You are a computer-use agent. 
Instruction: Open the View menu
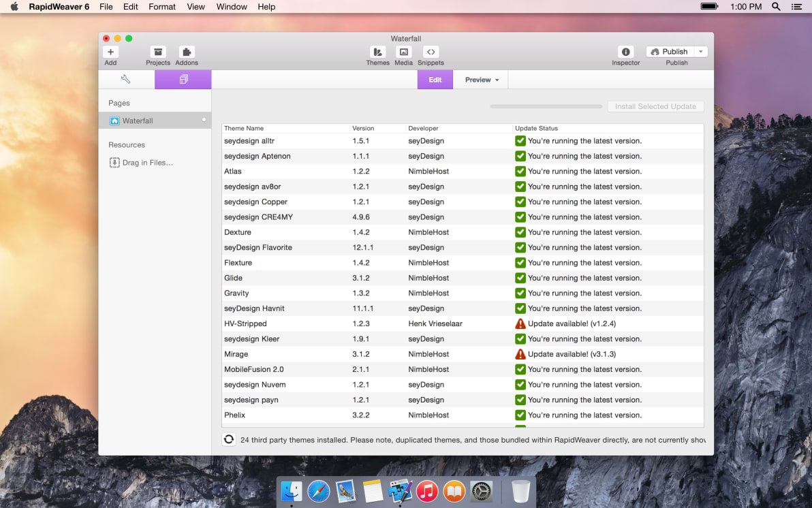point(196,7)
